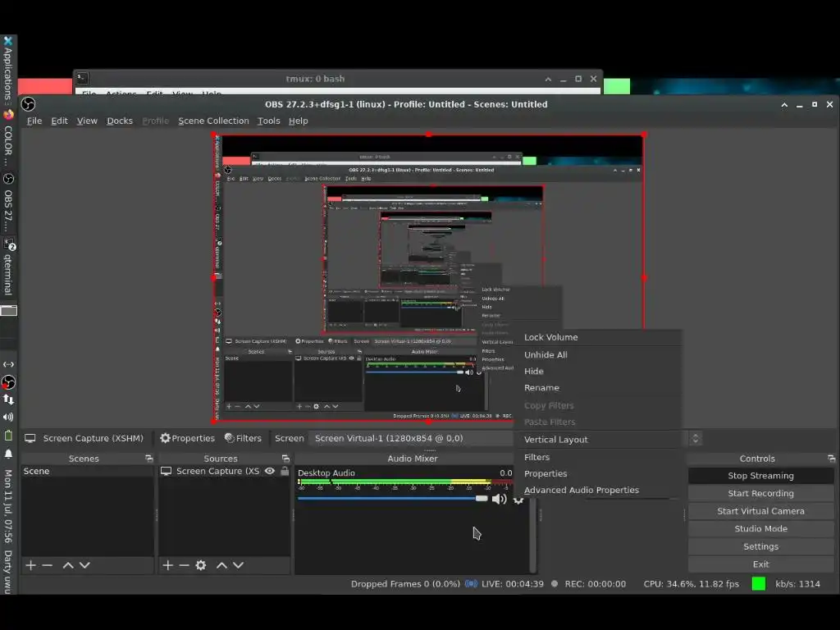The width and height of the screenshot is (840, 630).
Task: Open the qterminal taskbar entry
Action: coord(8,267)
